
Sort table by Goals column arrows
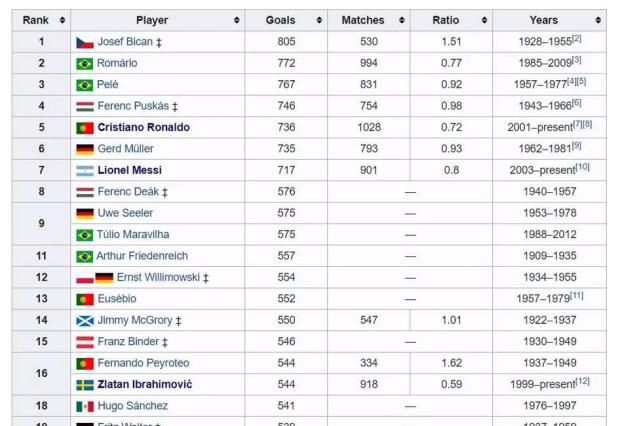[318, 20]
